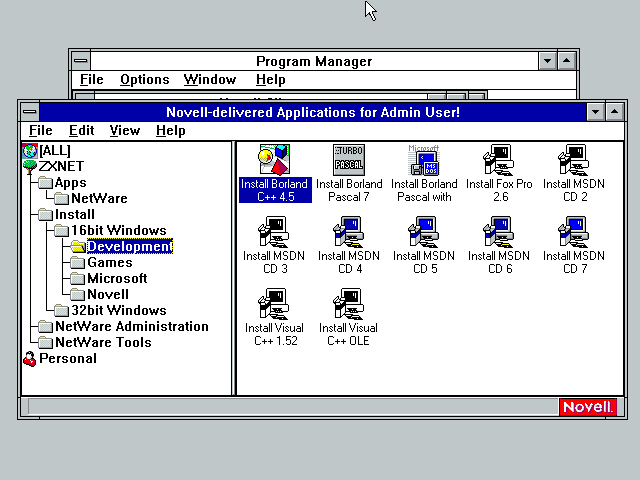Select the Microsoft tree label
The height and width of the screenshot is (480, 640).
pos(117,278)
